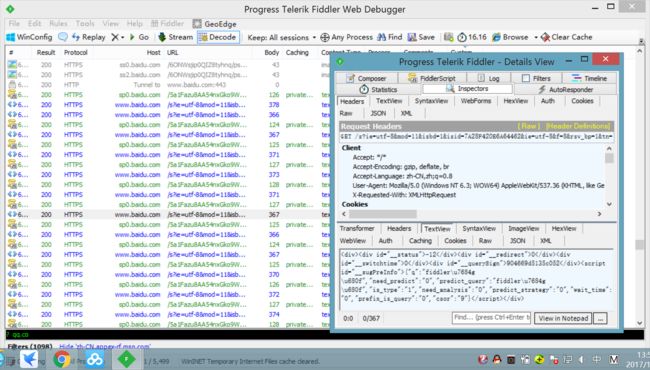
Task: Open Keep: All sessions dropdown
Action: [281, 38]
